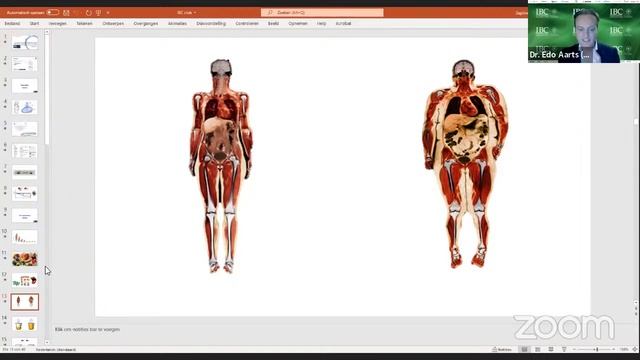
Task: Click the slide count text in status bar
Action: [13, 350]
